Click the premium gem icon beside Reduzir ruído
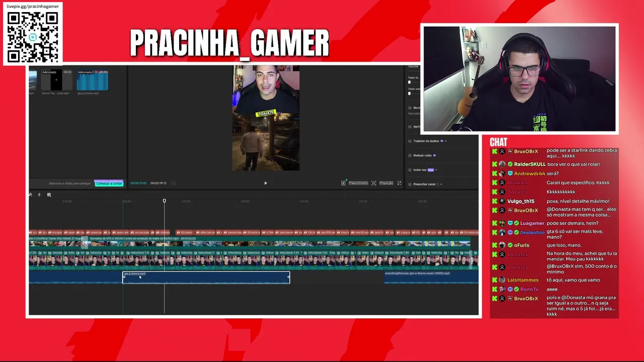 click(434, 155)
